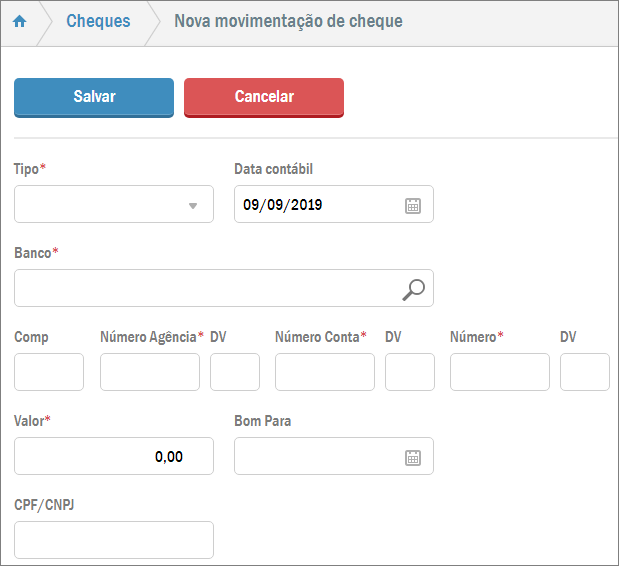Click the Banco search magnifier icon
Screen dimensions: 619x566
[x=413, y=289]
